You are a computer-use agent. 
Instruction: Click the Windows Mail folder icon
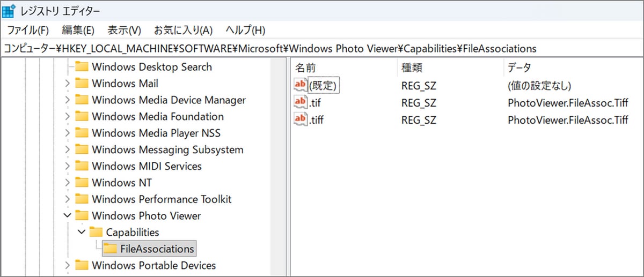tap(82, 84)
